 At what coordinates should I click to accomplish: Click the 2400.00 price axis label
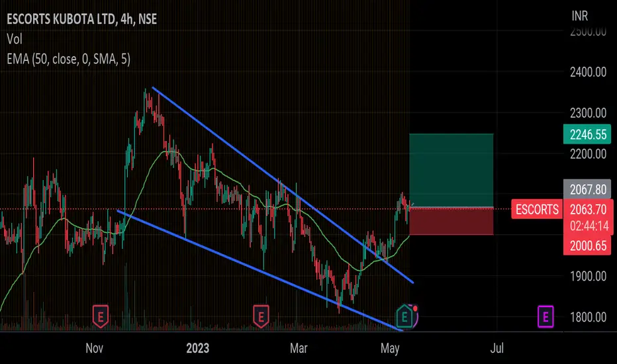click(x=588, y=72)
